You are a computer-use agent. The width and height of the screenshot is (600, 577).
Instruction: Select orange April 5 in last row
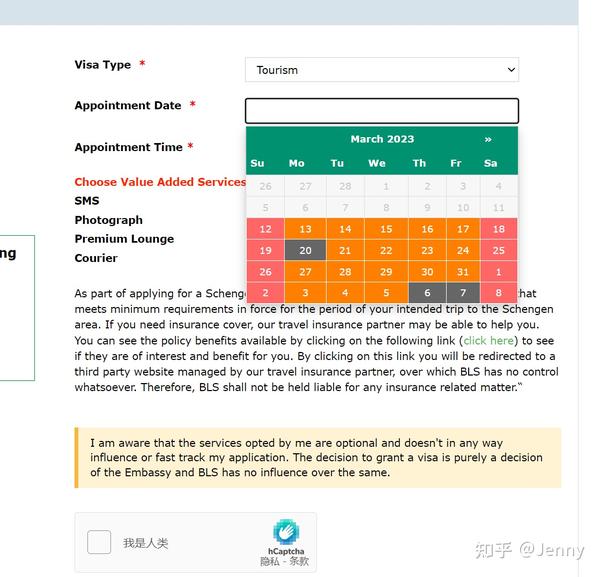tap(386, 293)
